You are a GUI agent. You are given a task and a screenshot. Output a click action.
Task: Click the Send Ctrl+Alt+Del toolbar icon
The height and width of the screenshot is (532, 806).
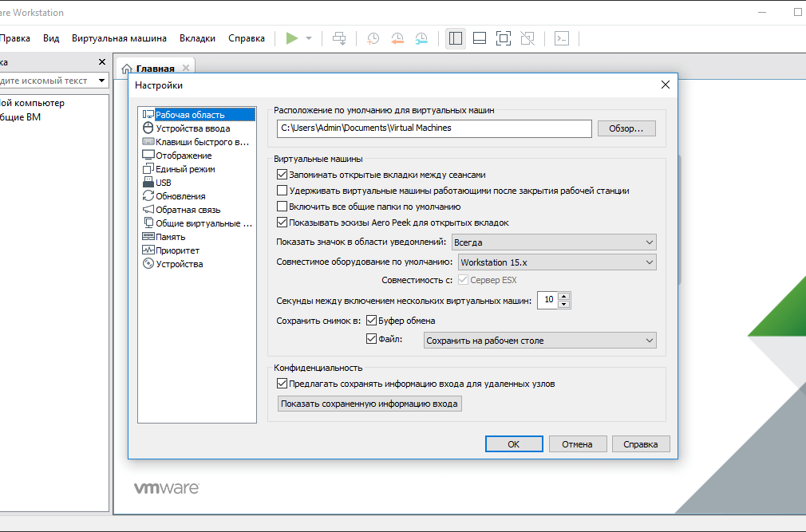pos(339,38)
